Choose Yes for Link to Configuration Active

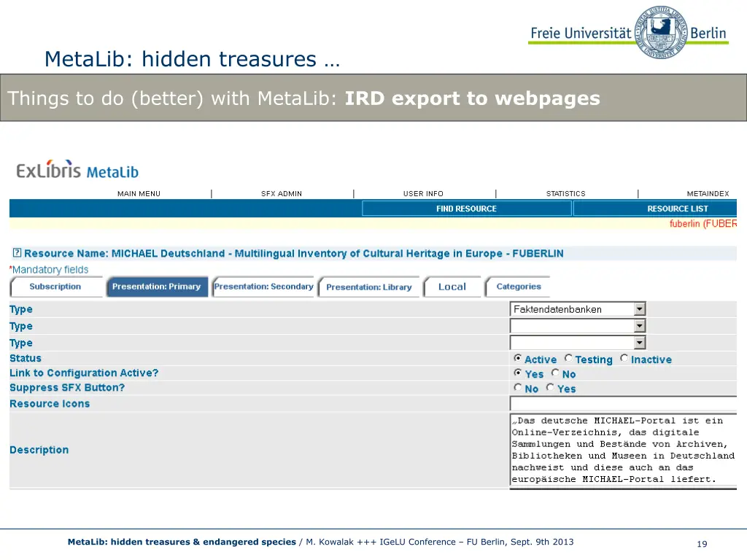pyautogui.click(x=517, y=373)
